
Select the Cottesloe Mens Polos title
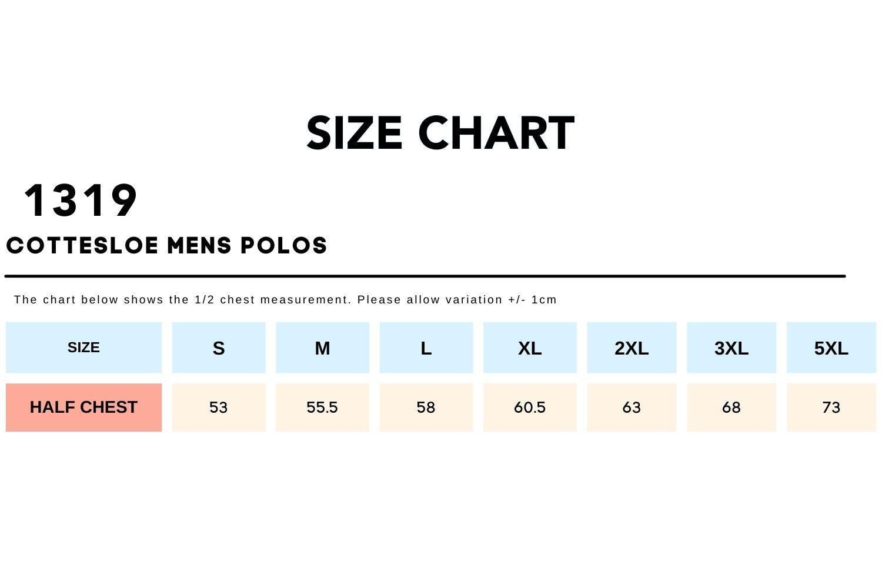pyautogui.click(x=167, y=246)
